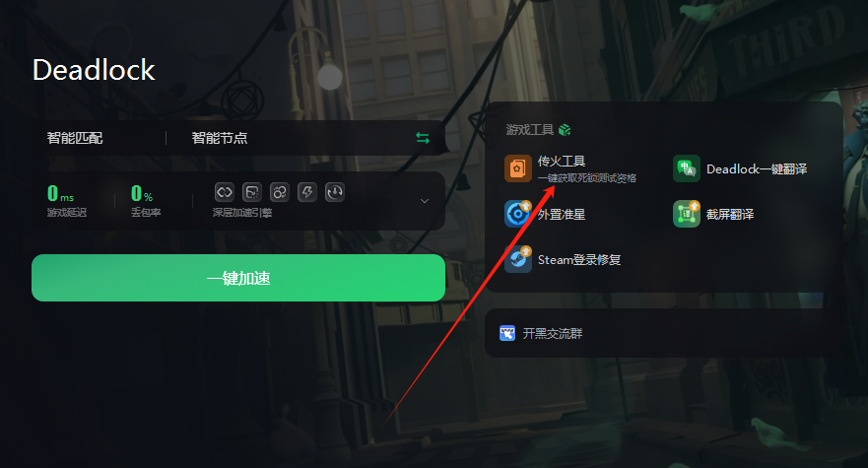Open the 智能节点 node selector
Viewport: 868px width, 468px height.
coord(220,138)
